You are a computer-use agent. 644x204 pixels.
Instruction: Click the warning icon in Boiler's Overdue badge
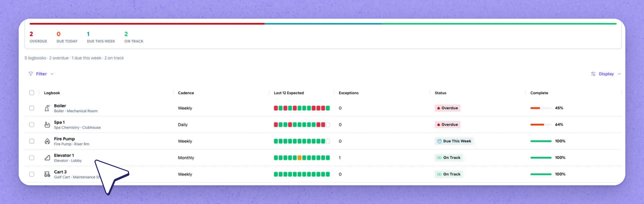pos(439,108)
